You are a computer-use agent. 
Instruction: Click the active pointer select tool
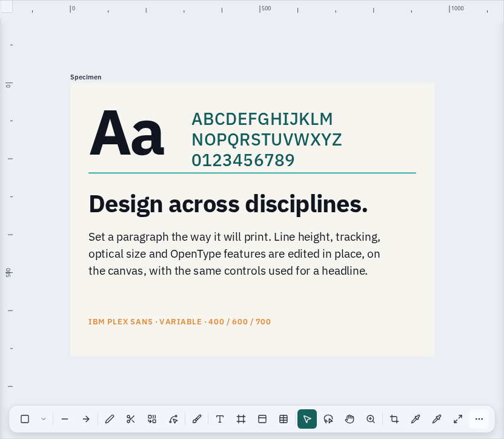tap(307, 419)
